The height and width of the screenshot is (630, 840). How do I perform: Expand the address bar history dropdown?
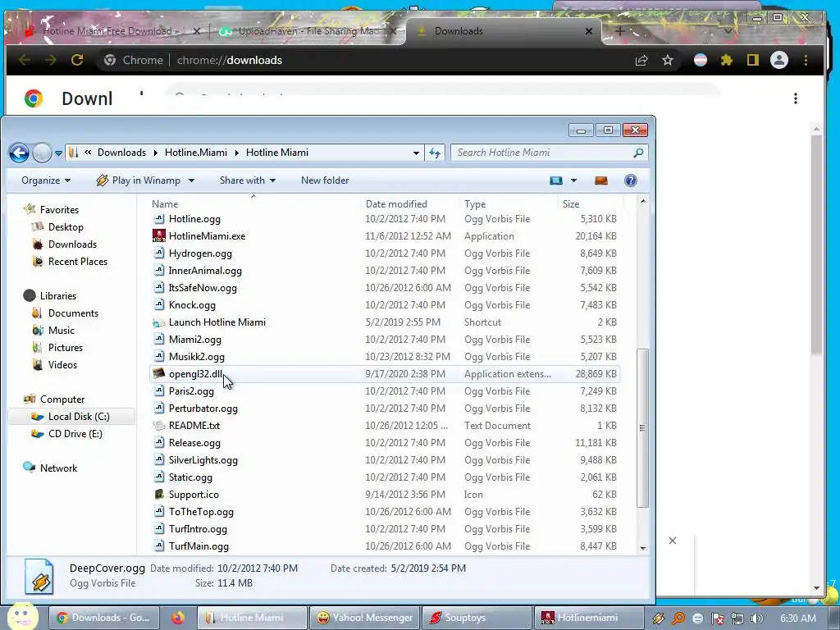416,153
